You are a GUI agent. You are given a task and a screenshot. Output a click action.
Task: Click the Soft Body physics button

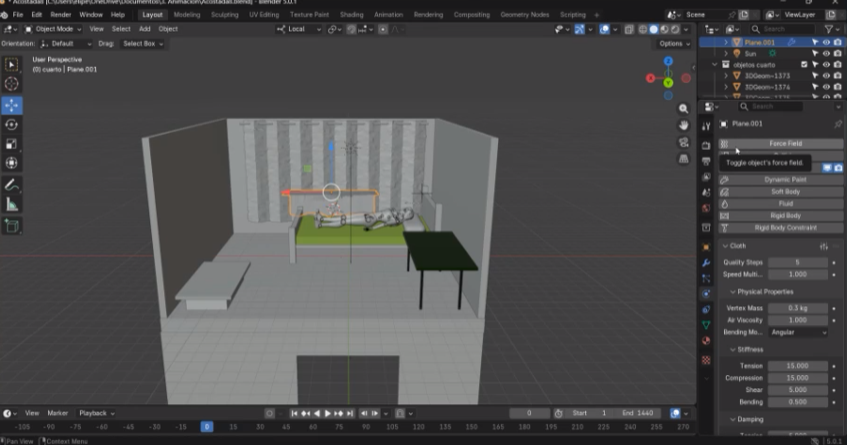[784, 191]
